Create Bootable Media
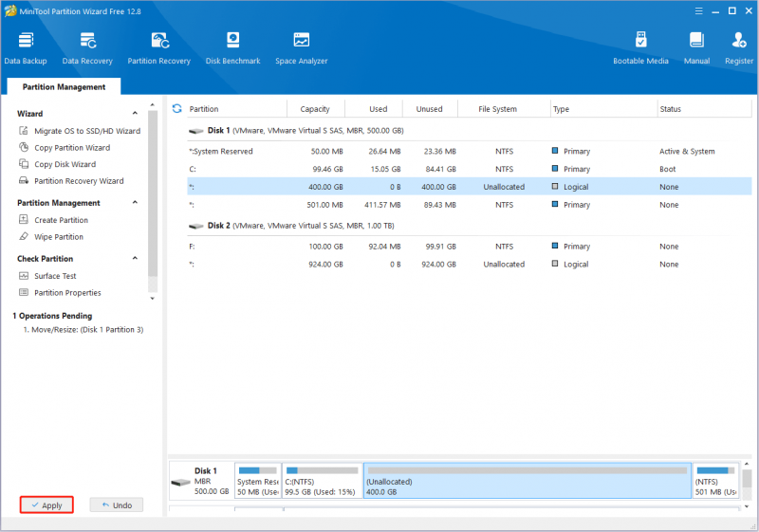The width and height of the screenshot is (759, 532). click(x=640, y=47)
